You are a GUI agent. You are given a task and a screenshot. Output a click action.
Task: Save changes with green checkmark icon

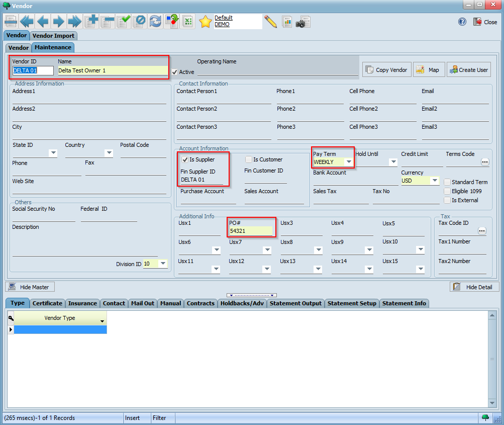tap(124, 22)
